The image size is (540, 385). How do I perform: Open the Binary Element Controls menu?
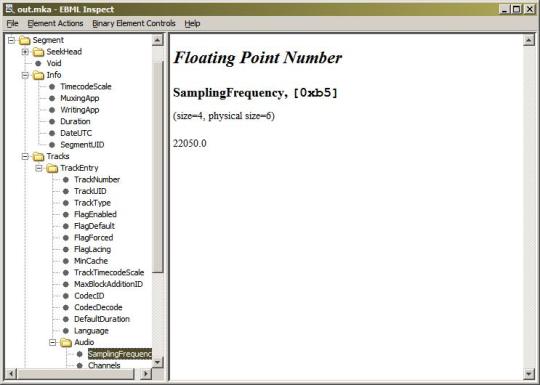(x=134, y=23)
